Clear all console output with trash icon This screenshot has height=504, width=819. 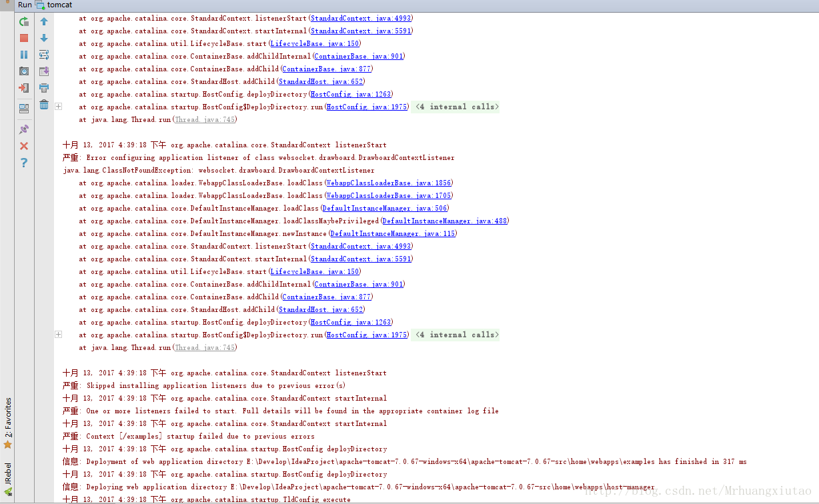click(44, 105)
